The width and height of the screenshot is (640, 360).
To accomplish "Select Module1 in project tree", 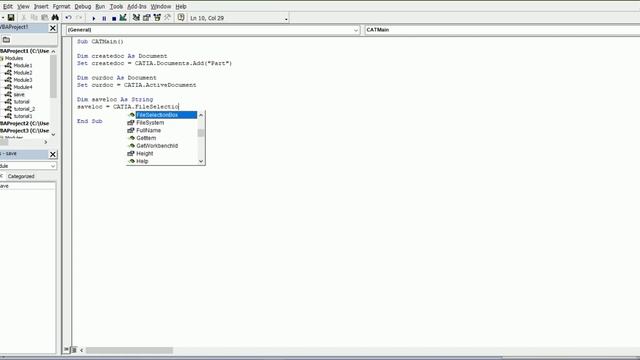I will 22,65.
